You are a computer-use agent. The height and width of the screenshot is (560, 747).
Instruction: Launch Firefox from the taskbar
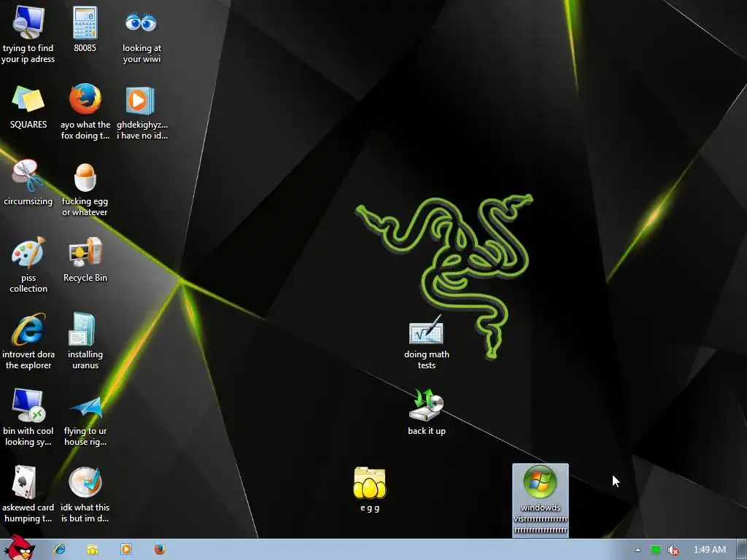click(x=160, y=550)
